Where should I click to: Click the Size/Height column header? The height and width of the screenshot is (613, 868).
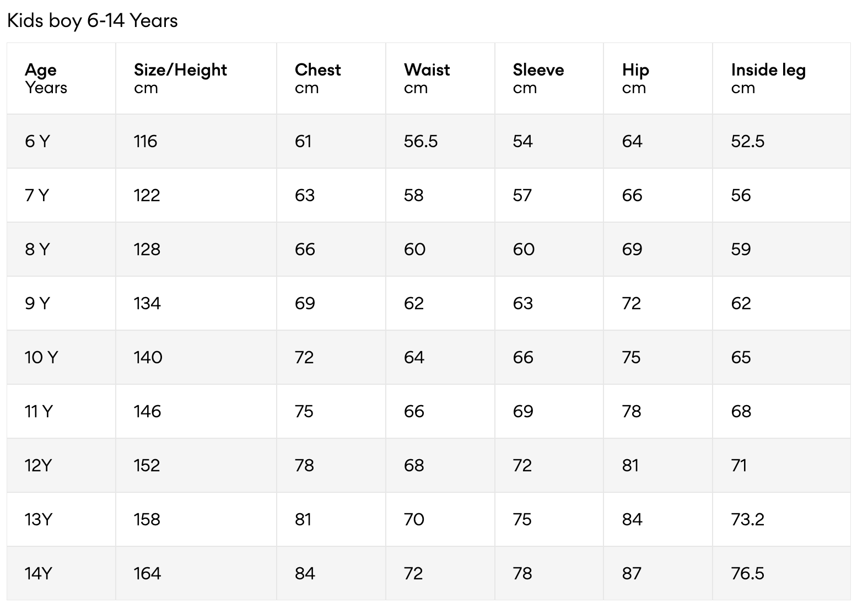(x=180, y=78)
